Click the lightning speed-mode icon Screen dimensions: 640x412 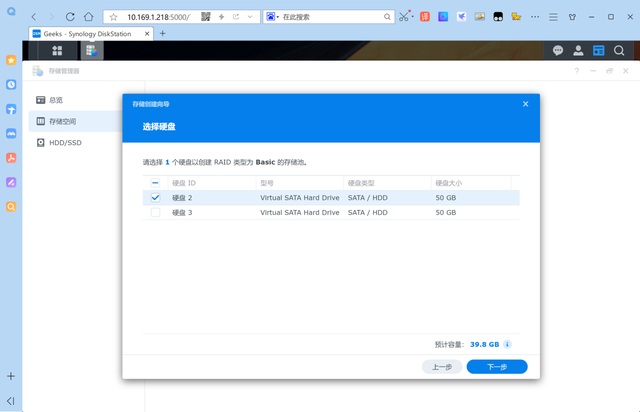click(222, 17)
